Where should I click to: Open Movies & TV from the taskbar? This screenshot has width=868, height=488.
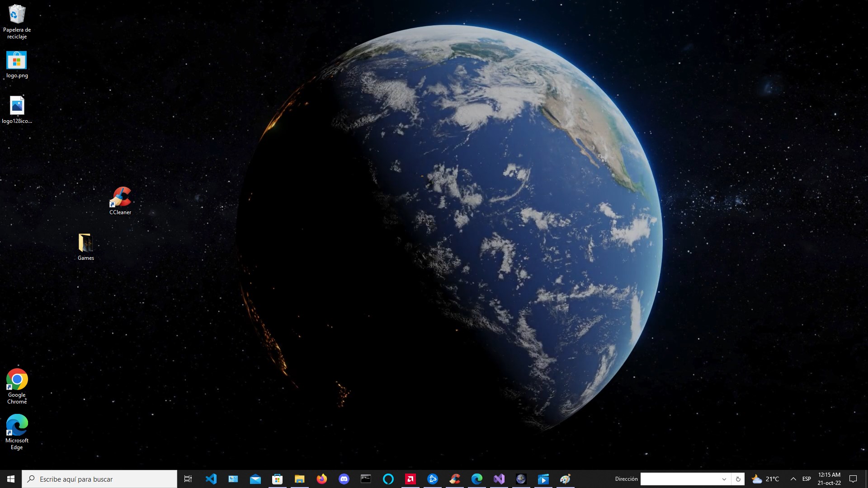click(x=543, y=479)
